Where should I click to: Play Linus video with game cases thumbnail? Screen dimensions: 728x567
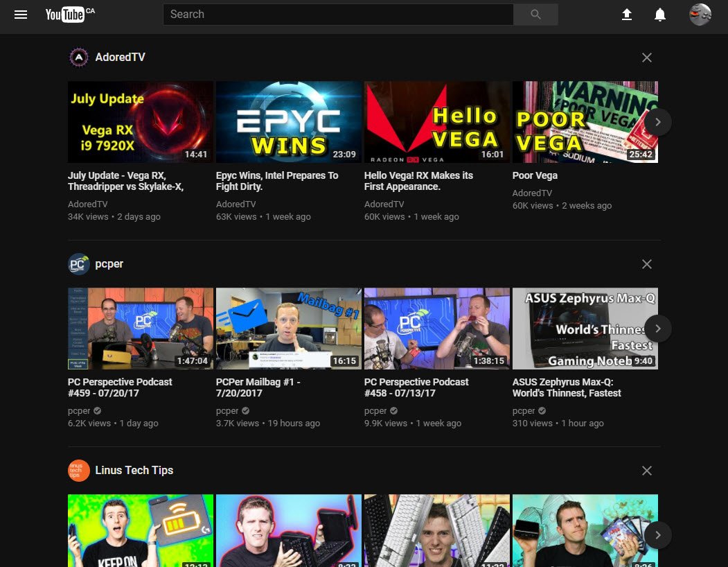(585, 531)
